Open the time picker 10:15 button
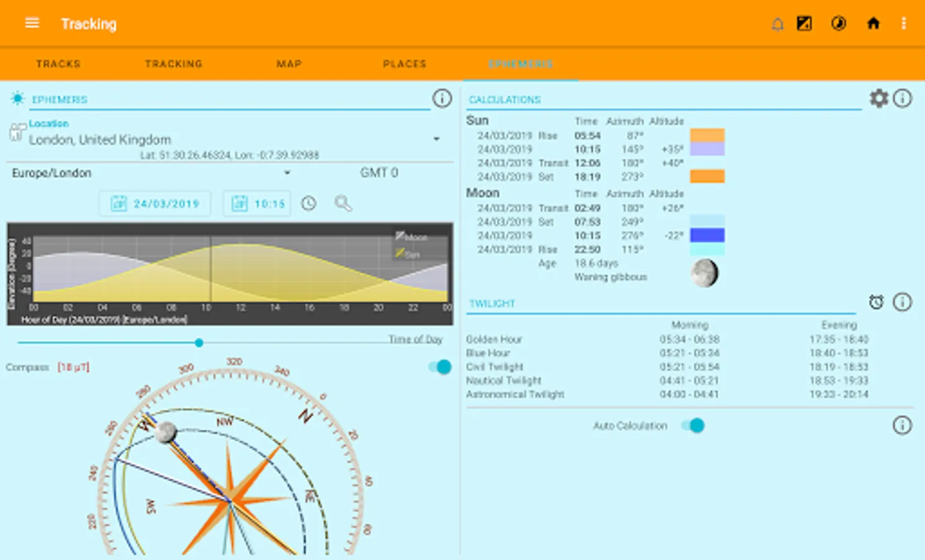Viewport: 925px width, 560px height. point(257,203)
